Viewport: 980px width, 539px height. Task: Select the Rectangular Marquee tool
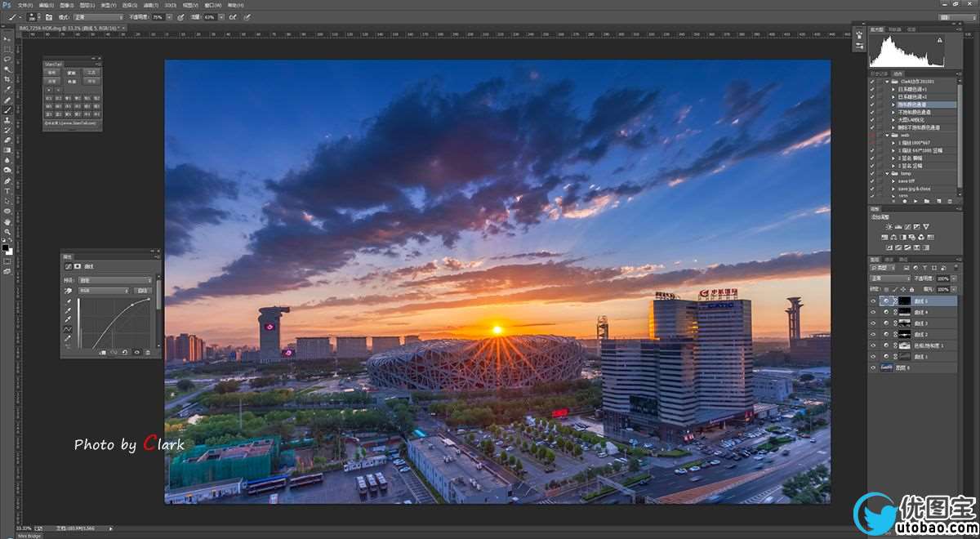click(7, 49)
